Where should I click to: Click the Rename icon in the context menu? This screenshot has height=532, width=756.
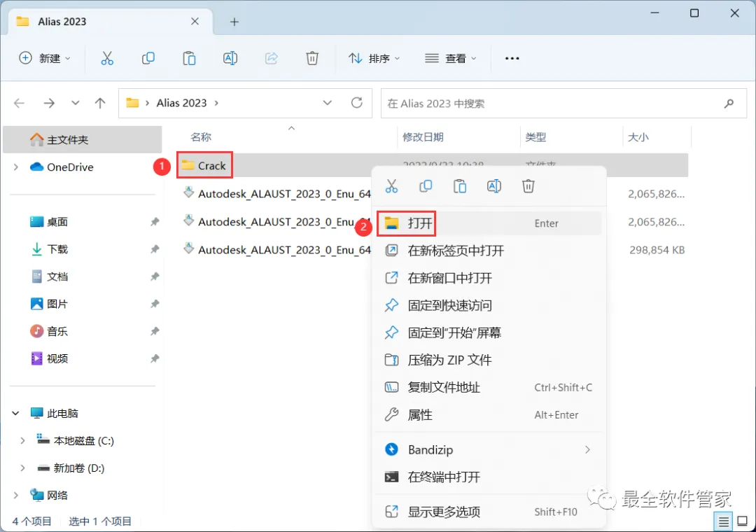(494, 186)
